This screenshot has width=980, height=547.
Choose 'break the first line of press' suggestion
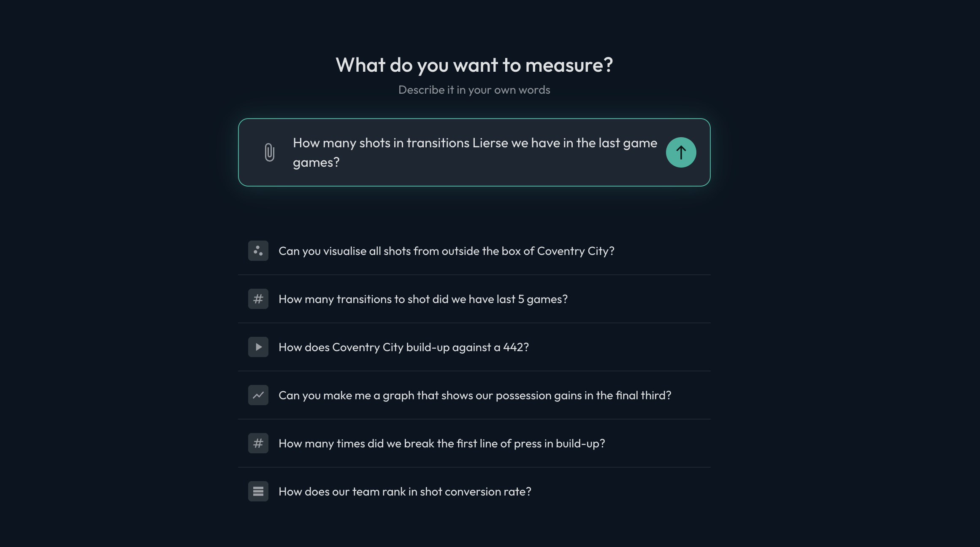tap(474, 443)
